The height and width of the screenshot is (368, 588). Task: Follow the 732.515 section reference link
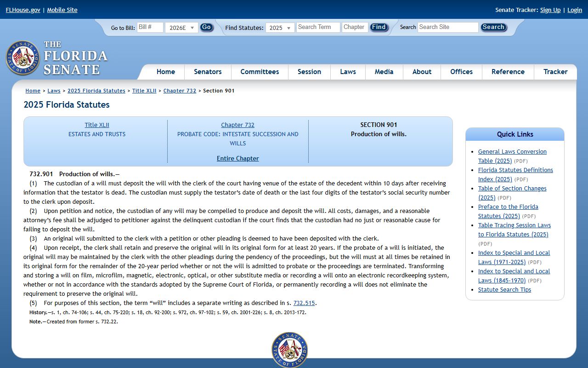pos(304,303)
